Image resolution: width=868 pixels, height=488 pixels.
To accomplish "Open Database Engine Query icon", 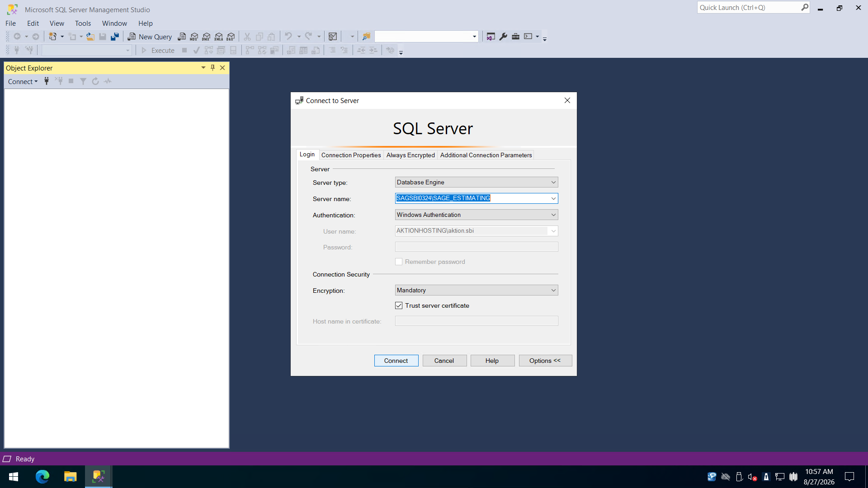I will click(182, 37).
